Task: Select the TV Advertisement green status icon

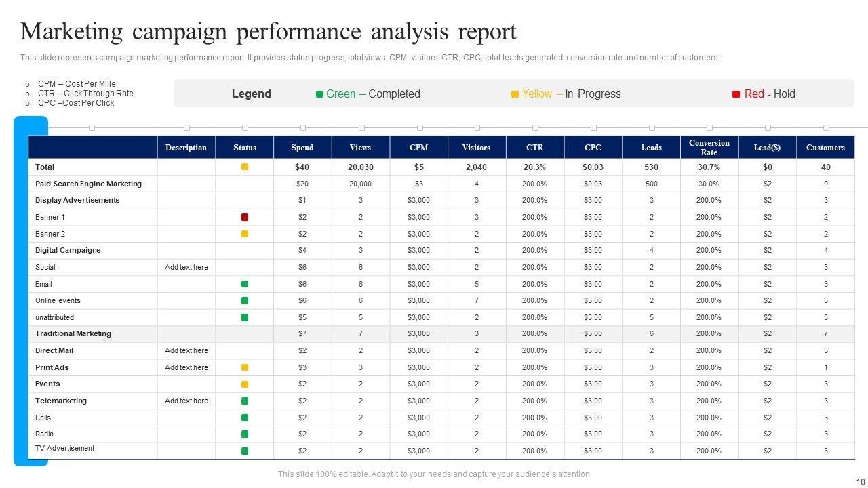Action: point(245,451)
